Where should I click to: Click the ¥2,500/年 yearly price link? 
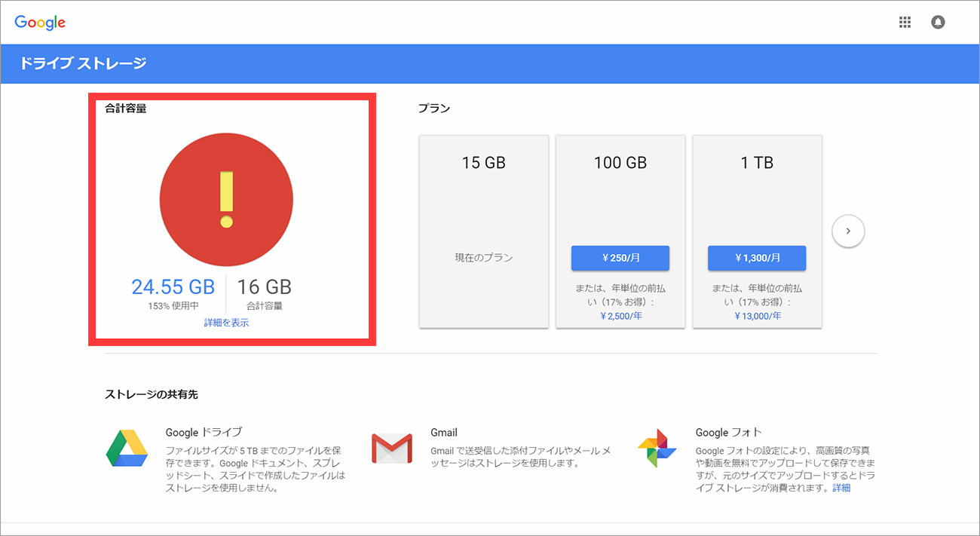click(620, 316)
